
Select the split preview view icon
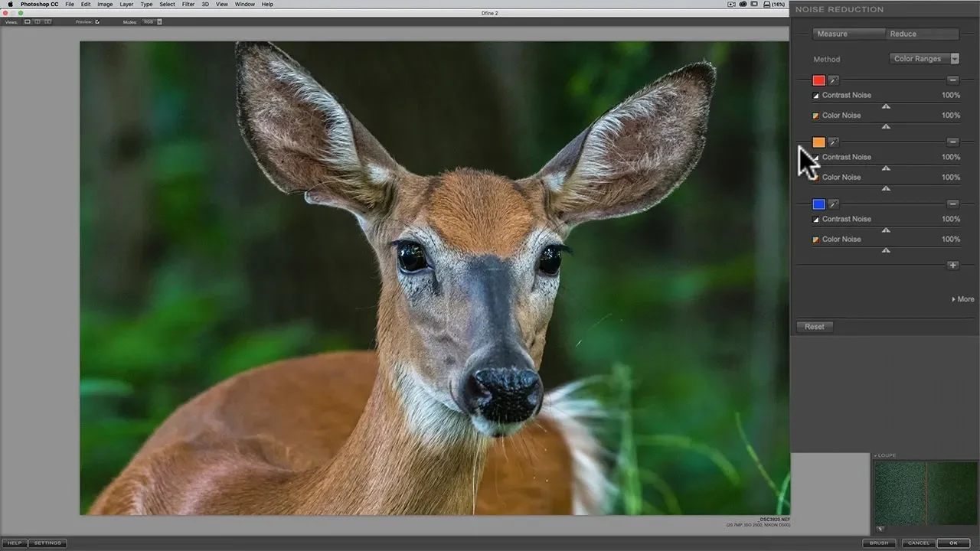38,21
